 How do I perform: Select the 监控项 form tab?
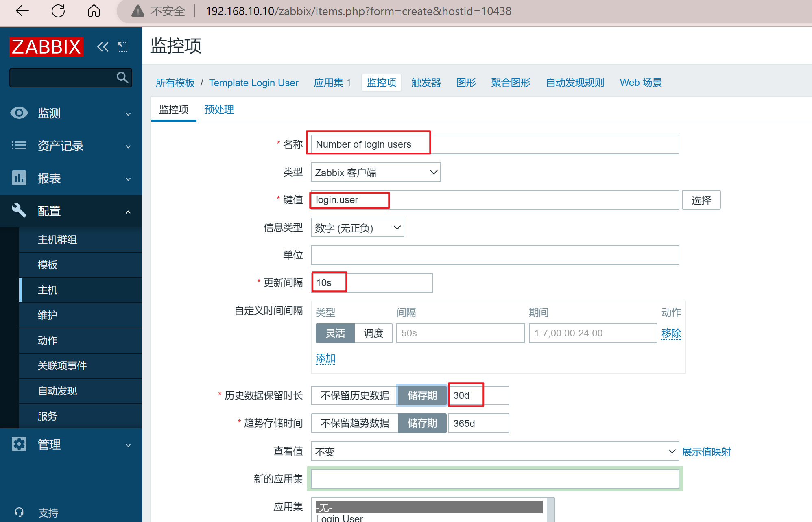tap(174, 109)
